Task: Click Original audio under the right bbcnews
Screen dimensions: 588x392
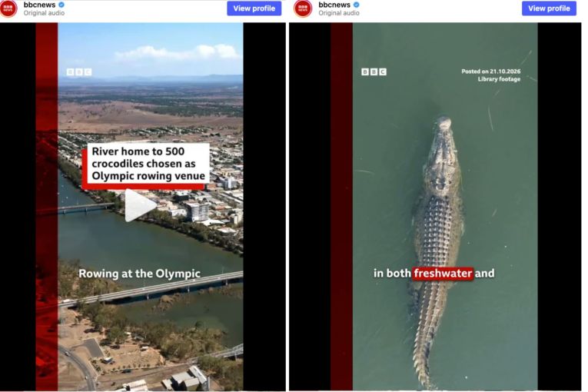Action: click(339, 13)
